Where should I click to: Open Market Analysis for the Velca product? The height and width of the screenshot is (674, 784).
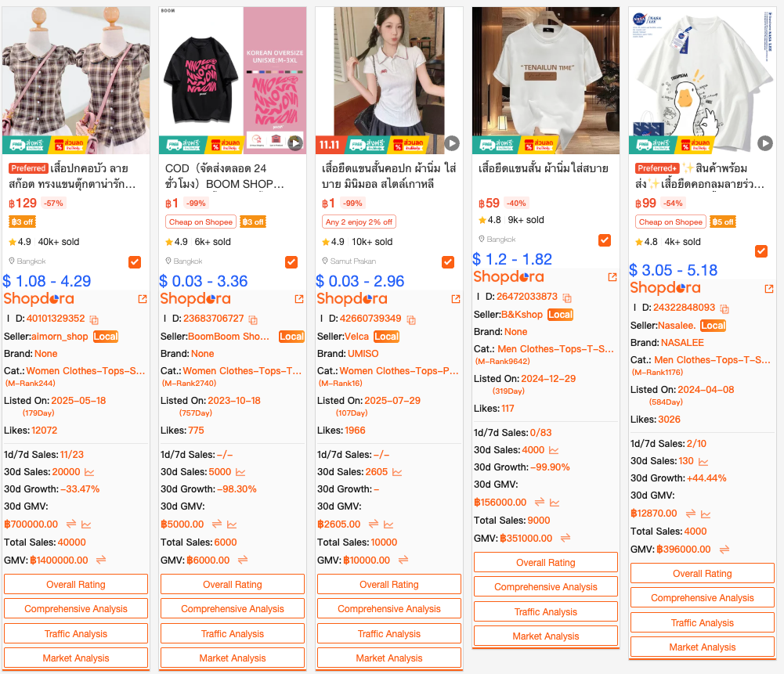click(389, 658)
